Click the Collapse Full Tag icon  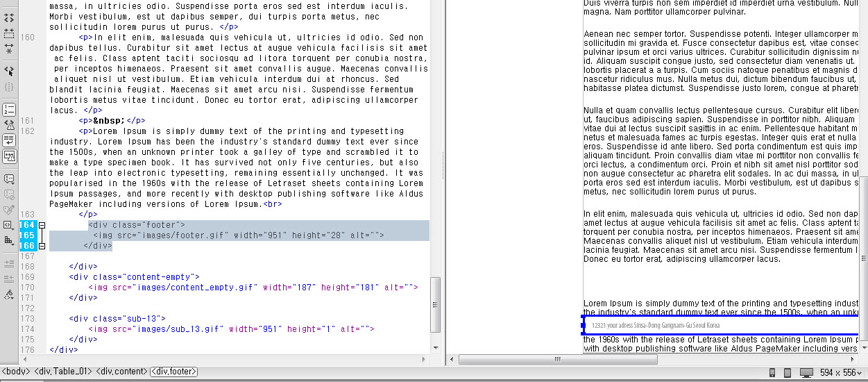[x=9, y=17]
